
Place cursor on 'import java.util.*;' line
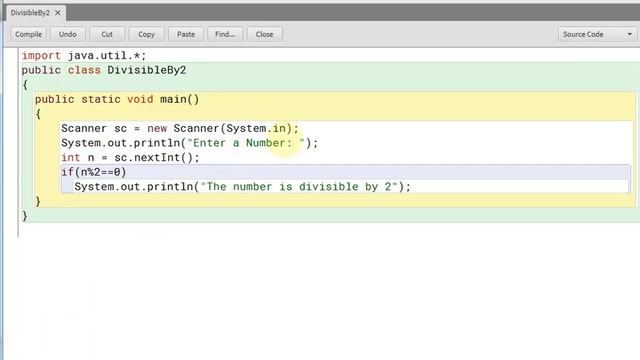coord(84,56)
